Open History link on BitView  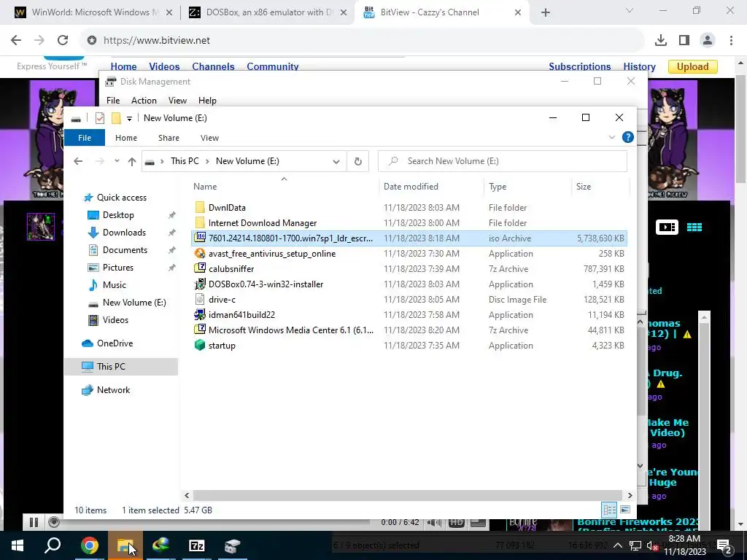point(639,66)
